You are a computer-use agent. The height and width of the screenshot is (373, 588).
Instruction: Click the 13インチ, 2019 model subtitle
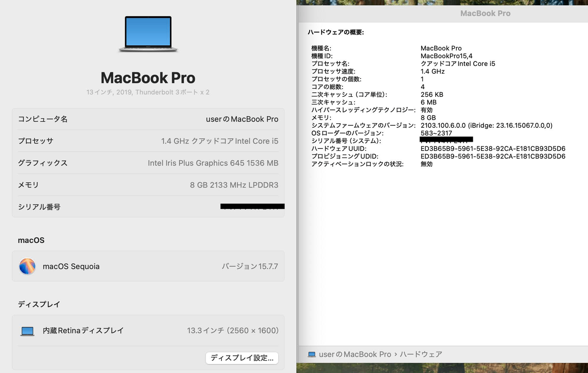point(148,92)
